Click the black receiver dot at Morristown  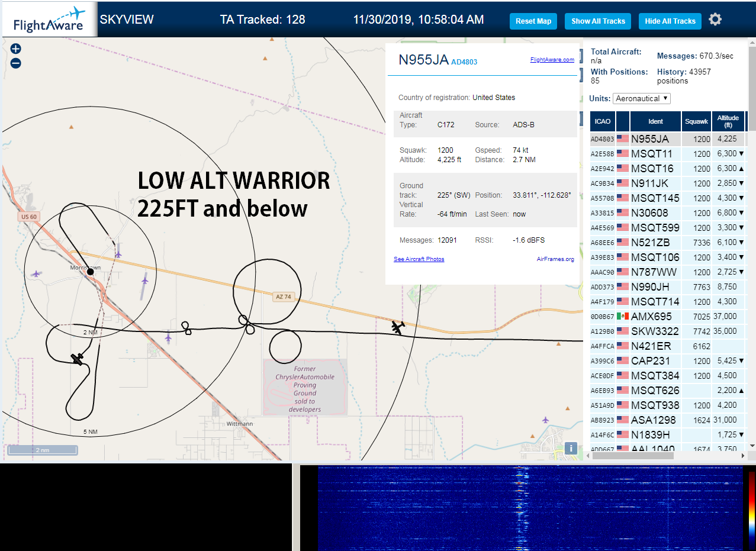(x=91, y=272)
